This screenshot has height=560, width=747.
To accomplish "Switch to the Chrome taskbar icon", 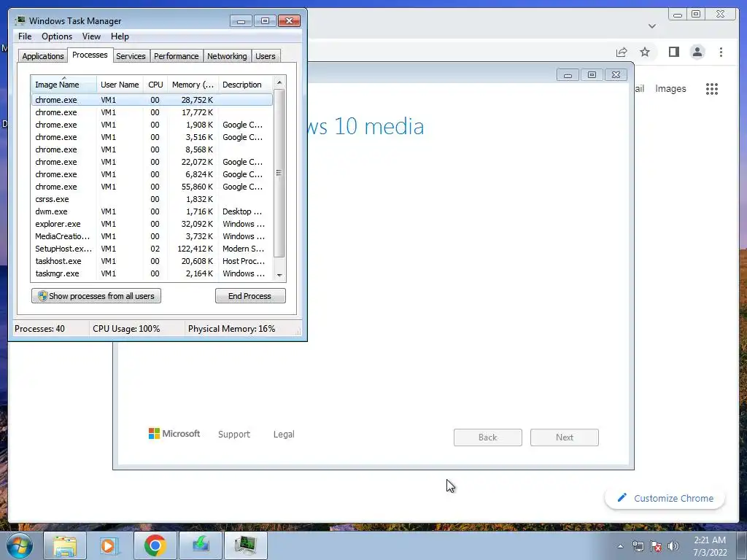I will pos(155,545).
